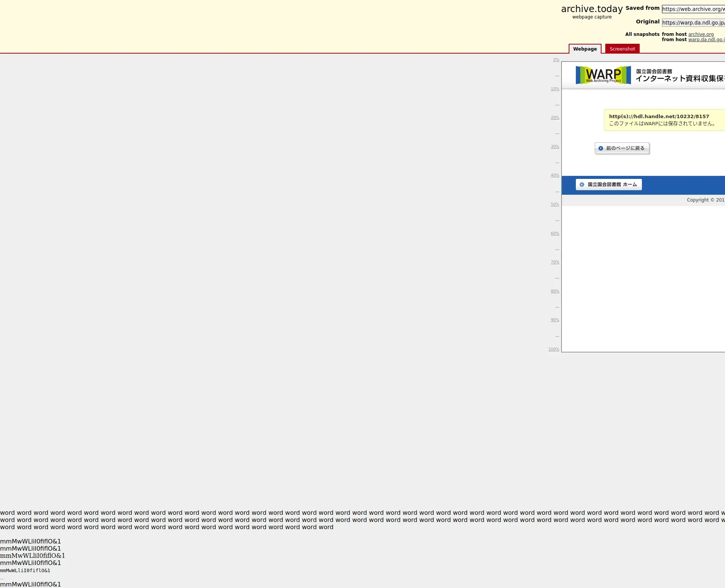725x588 pixels.
Task: Jump to the 100% page marker
Action: [554, 349]
